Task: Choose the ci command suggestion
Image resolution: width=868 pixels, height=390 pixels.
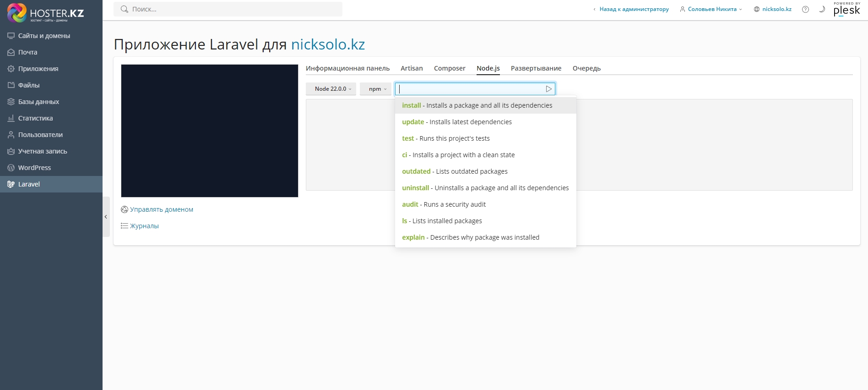Action: pos(485,155)
